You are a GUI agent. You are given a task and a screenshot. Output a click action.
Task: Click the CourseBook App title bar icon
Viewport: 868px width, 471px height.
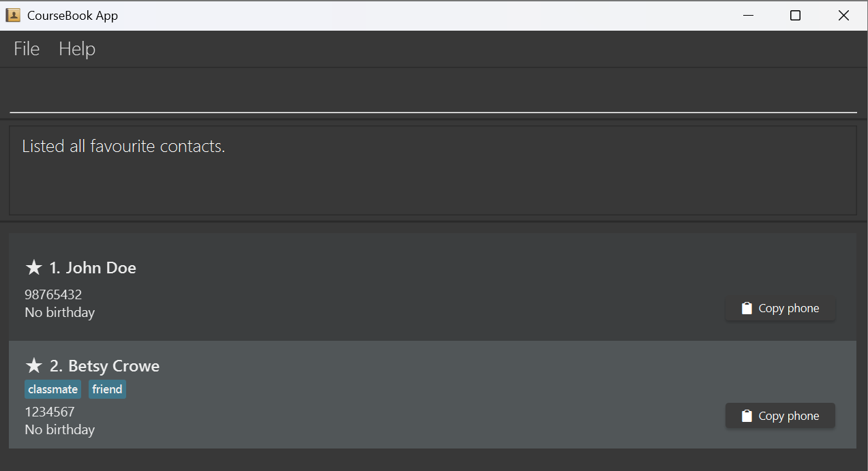coord(13,16)
